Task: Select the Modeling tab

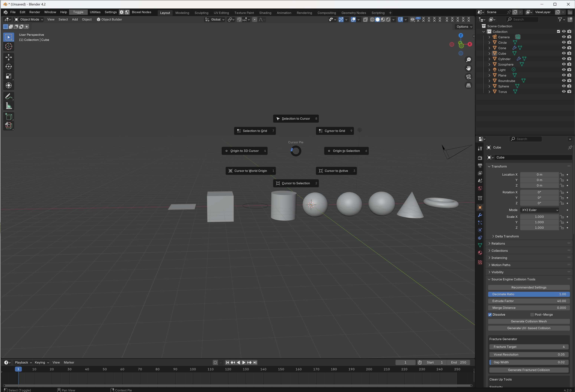Action: click(x=182, y=12)
